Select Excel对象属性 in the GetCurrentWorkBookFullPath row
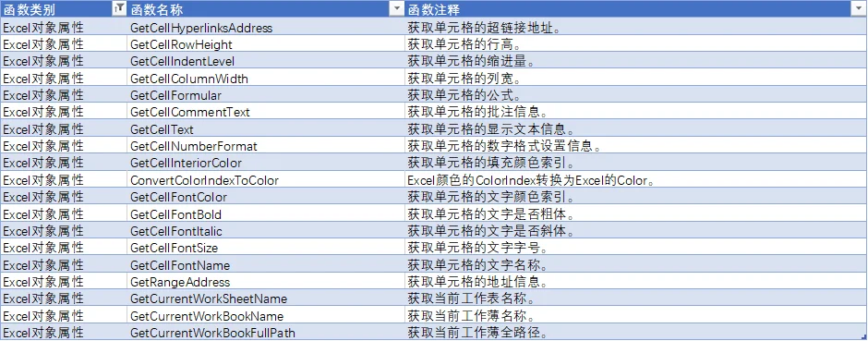This screenshot has height=341, width=868. pyautogui.click(x=43, y=333)
